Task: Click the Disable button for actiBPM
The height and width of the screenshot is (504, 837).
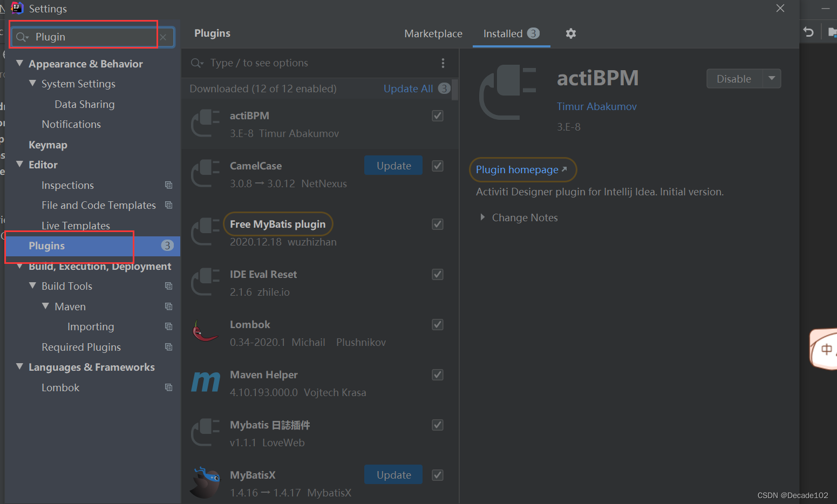Action: (x=734, y=79)
